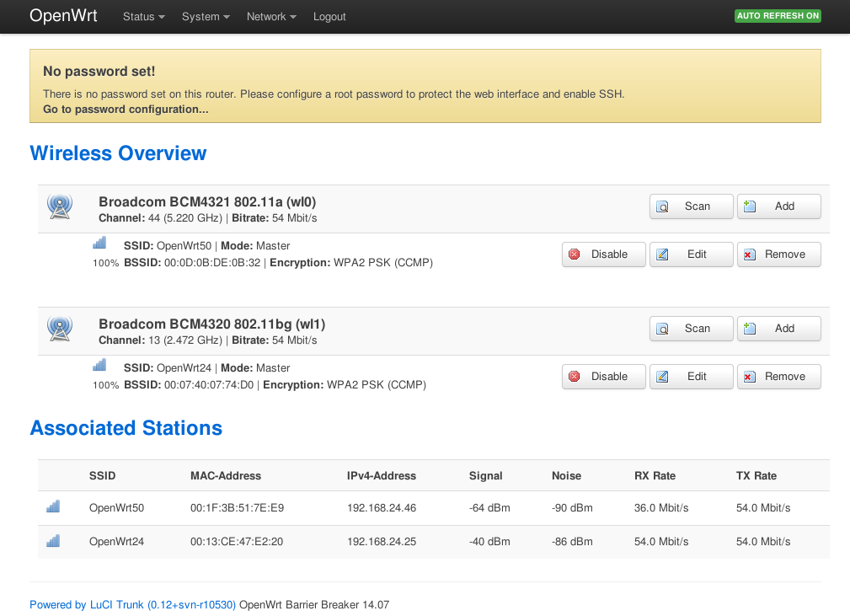Screen dimensions: 850x616
Task: Click the IPv4-Address column header
Action: [381, 475]
